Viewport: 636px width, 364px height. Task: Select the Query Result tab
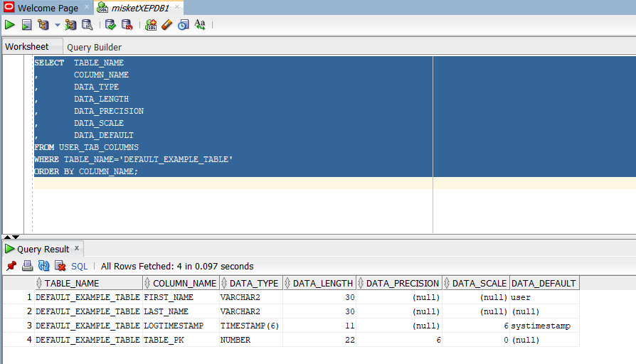point(43,249)
